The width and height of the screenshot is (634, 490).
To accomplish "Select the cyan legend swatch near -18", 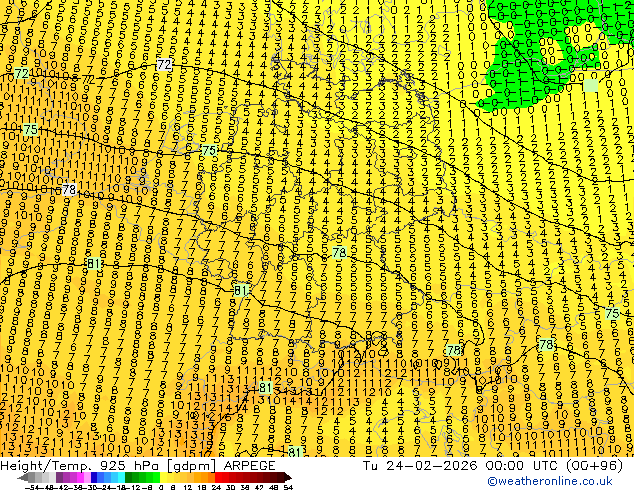I will click(x=121, y=477).
